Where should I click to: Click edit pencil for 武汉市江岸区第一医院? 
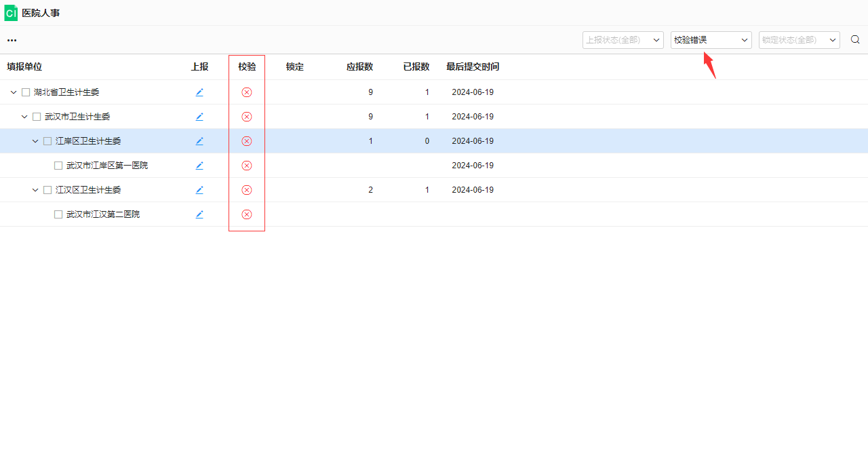[x=199, y=166]
